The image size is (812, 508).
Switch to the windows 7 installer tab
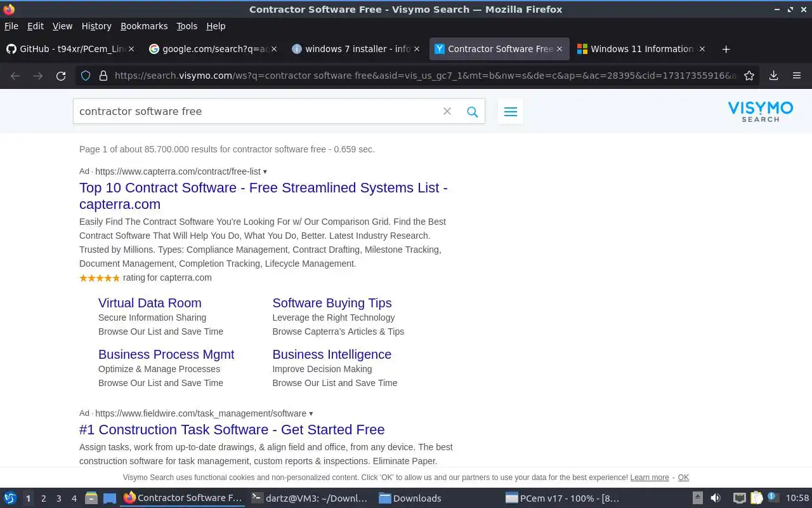pos(355,49)
